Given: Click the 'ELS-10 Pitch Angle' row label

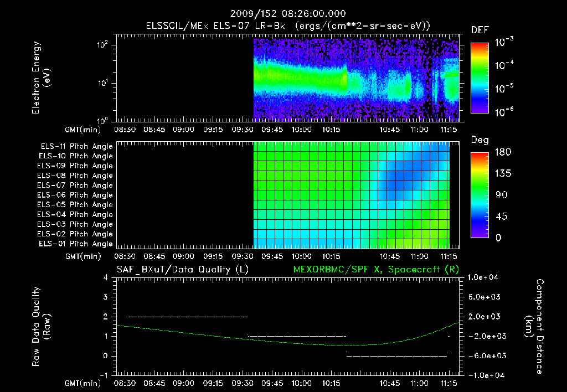Looking at the screenshot, I should pyautogui.click(x=76, y=156).
